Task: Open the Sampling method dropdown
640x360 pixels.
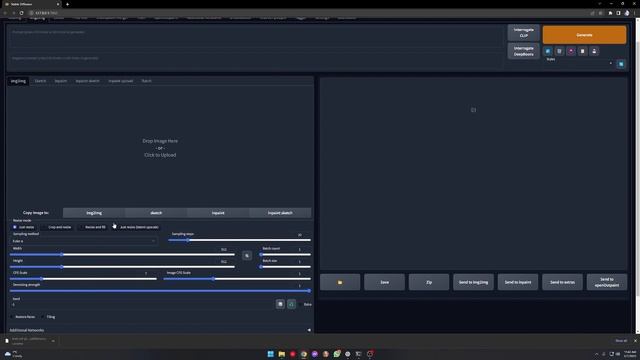Action: click(84, 241)
